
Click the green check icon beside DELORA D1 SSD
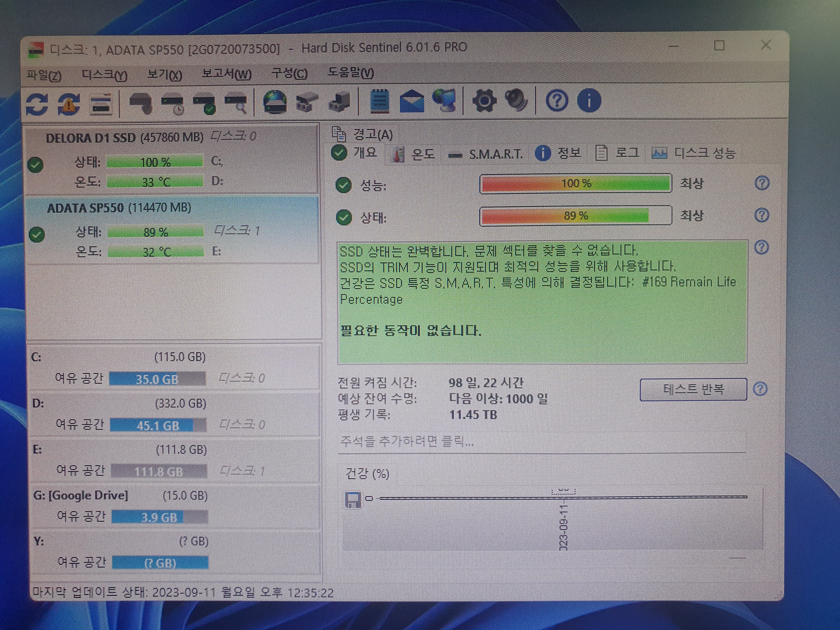point(35,165)
